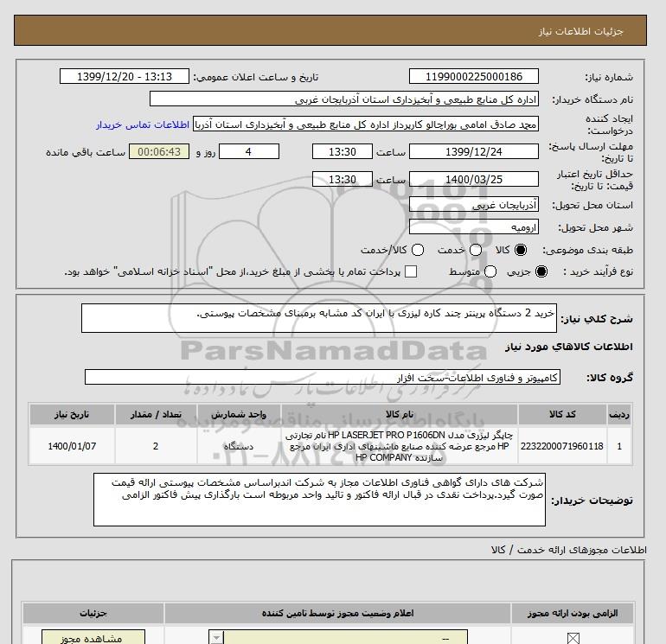Click the request creator name field
The height and width of the screenshot is (644, 666).
coord(366,124)
